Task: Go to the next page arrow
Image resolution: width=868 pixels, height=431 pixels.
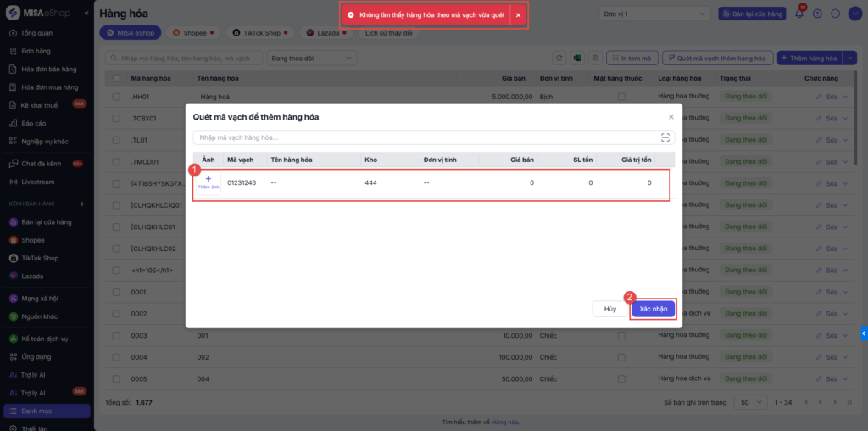Action: point(836,401)
